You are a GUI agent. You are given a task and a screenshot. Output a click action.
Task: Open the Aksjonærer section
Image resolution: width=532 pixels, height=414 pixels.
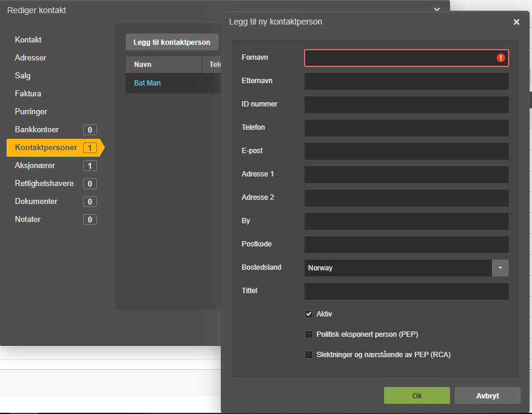pos(35,166)
